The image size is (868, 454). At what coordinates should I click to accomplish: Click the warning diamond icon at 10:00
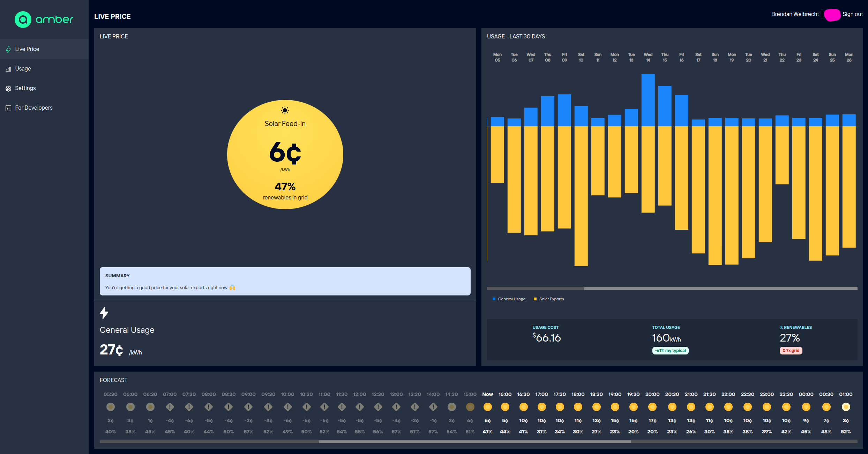pyautogui.click(x=287, y=407)
